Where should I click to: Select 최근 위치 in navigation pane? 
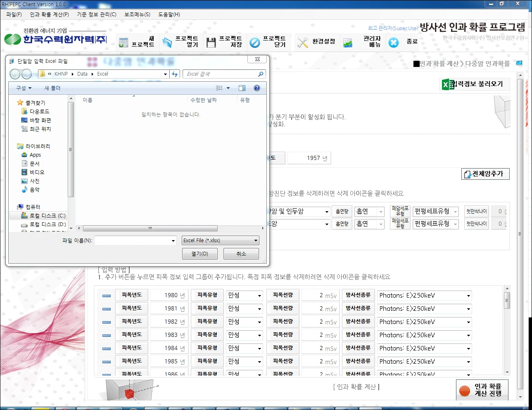[36, 129]
